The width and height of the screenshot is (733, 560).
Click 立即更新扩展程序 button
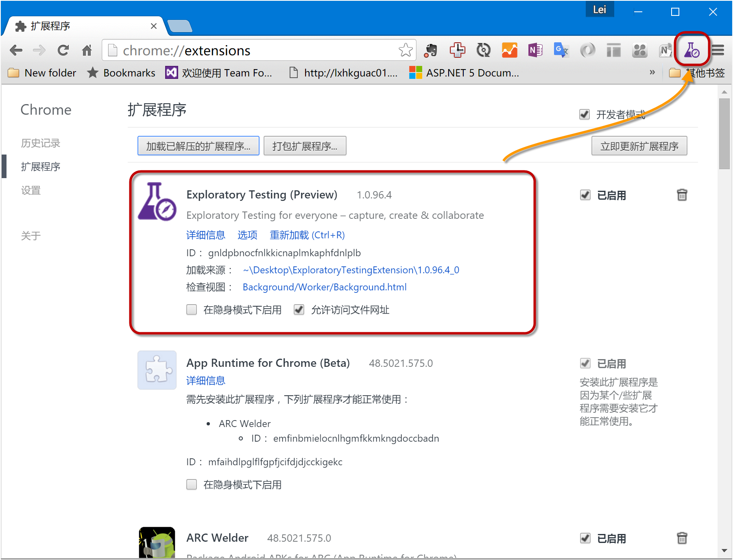point(639,146)
